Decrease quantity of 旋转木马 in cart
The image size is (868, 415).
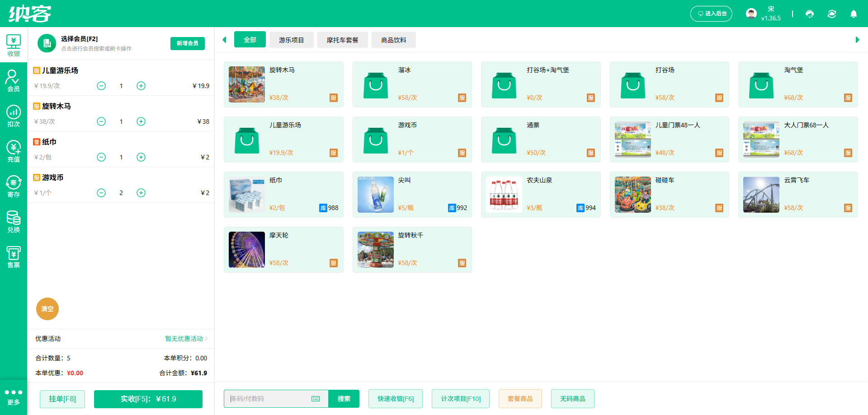101,121
